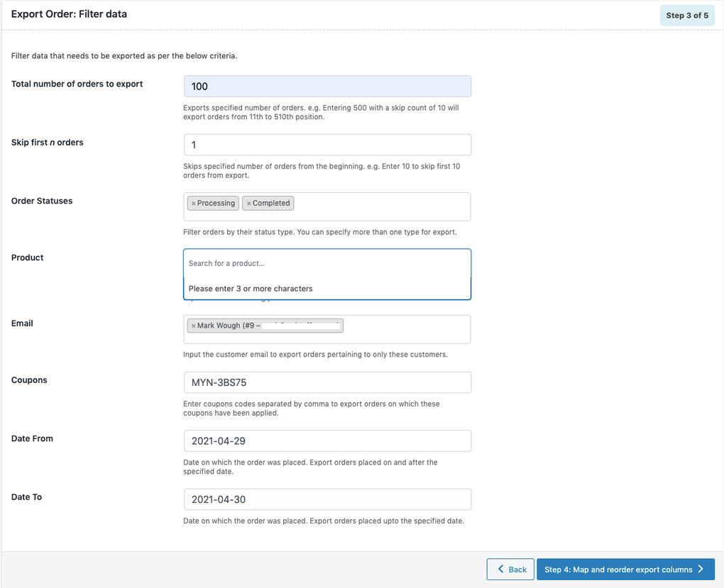Click the total orders to export field
Viewport: 724px width, 588px height.
[327, 85]
